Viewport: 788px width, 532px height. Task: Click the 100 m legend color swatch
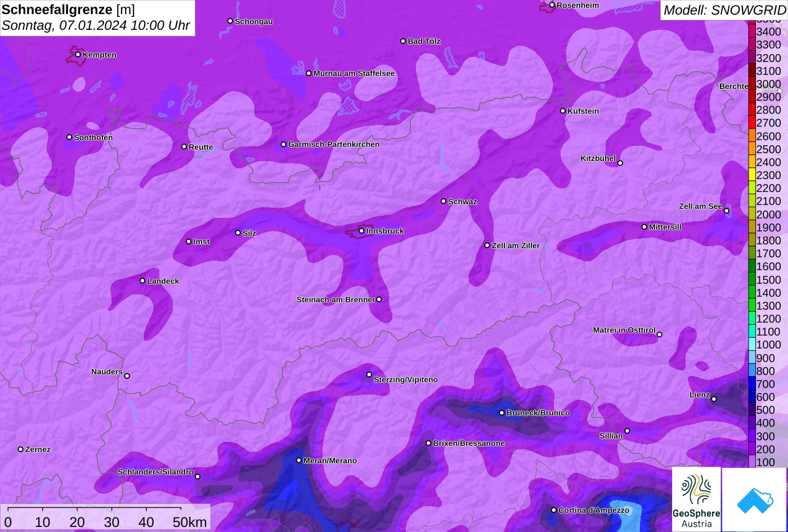tap(752, 462)
